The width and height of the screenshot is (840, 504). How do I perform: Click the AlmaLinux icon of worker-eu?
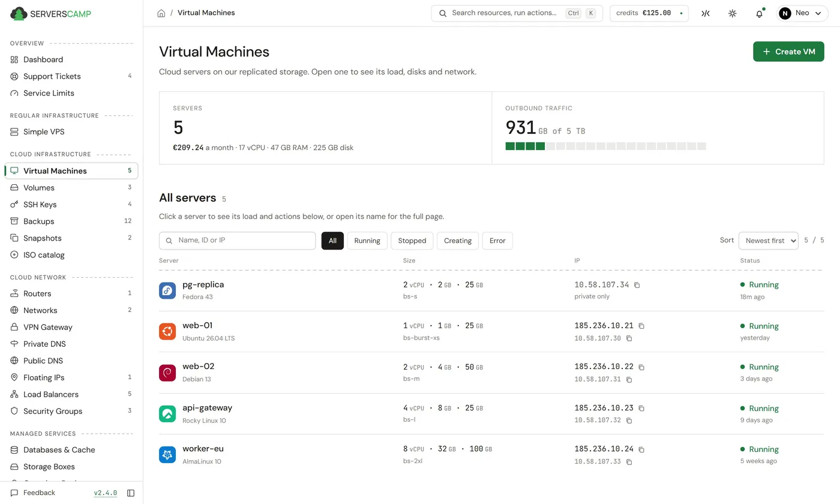(x=167, y=455)
